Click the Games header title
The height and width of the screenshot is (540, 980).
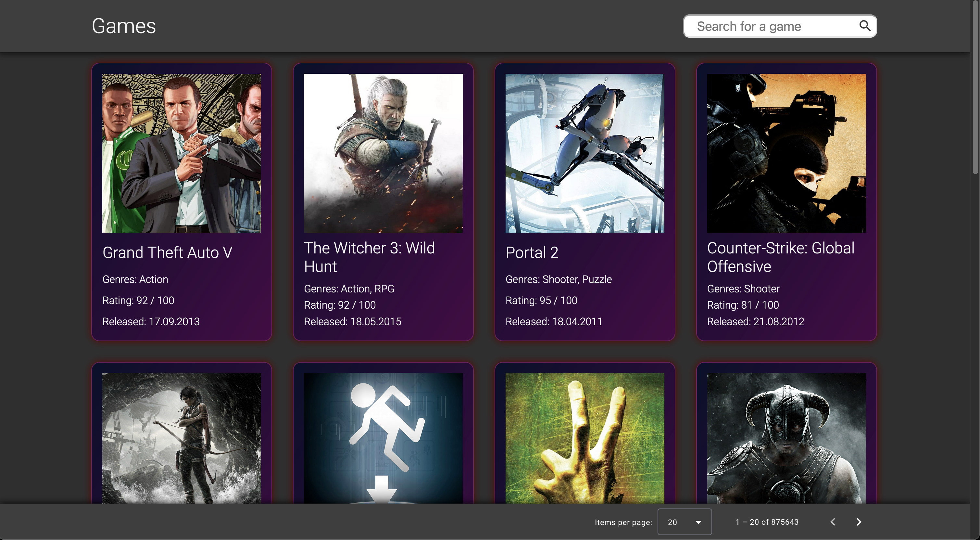coord(124,26)
